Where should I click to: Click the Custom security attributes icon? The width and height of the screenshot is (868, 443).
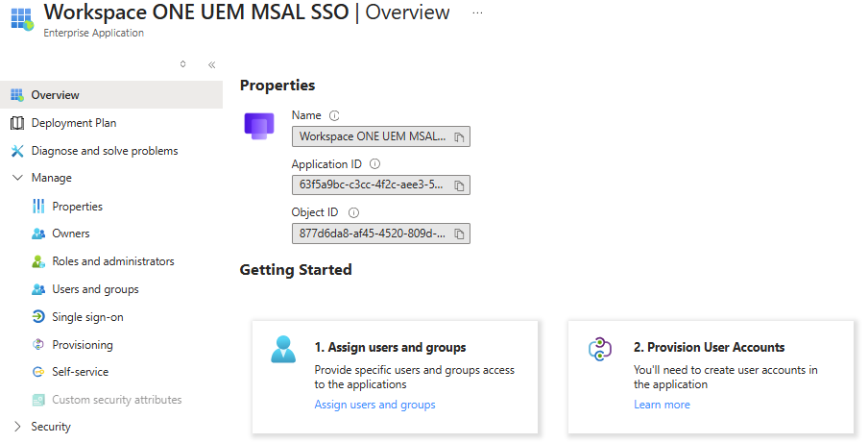click(x=38, y=399)
